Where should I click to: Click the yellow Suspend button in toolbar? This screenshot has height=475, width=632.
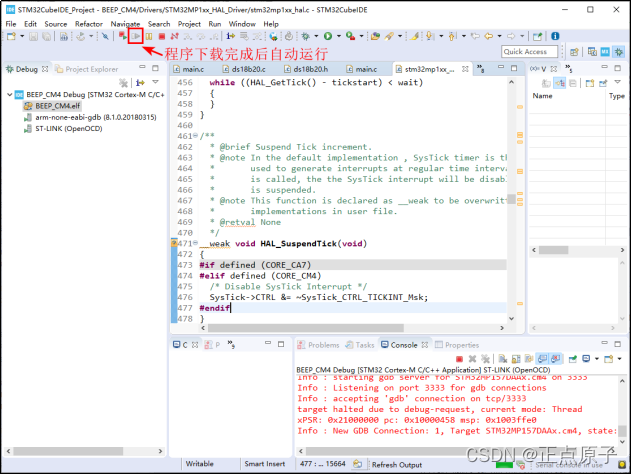click(x=149, y=36)
